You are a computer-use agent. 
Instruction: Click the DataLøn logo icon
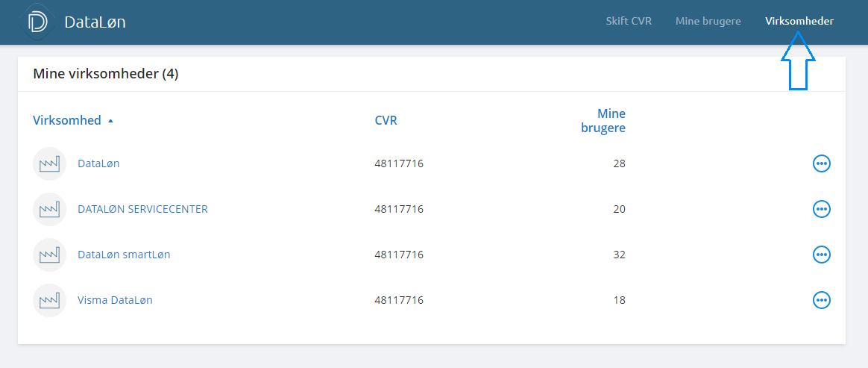(37, 22)
